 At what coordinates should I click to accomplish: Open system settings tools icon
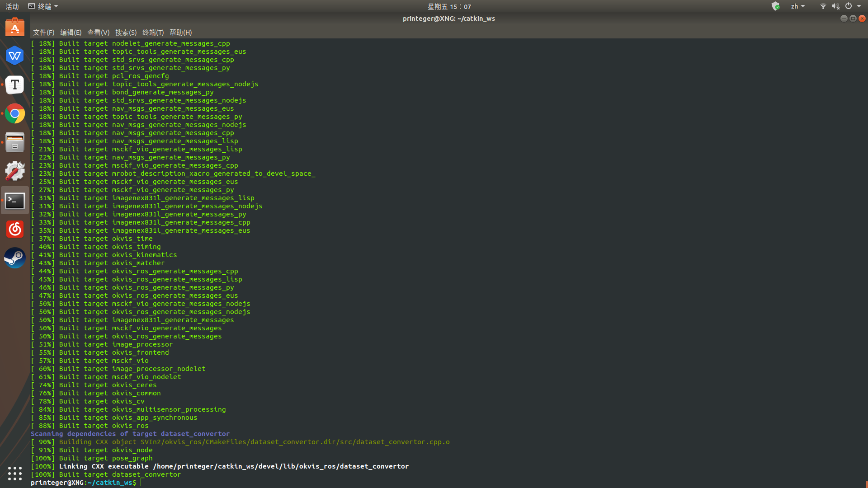coord(15,171)
